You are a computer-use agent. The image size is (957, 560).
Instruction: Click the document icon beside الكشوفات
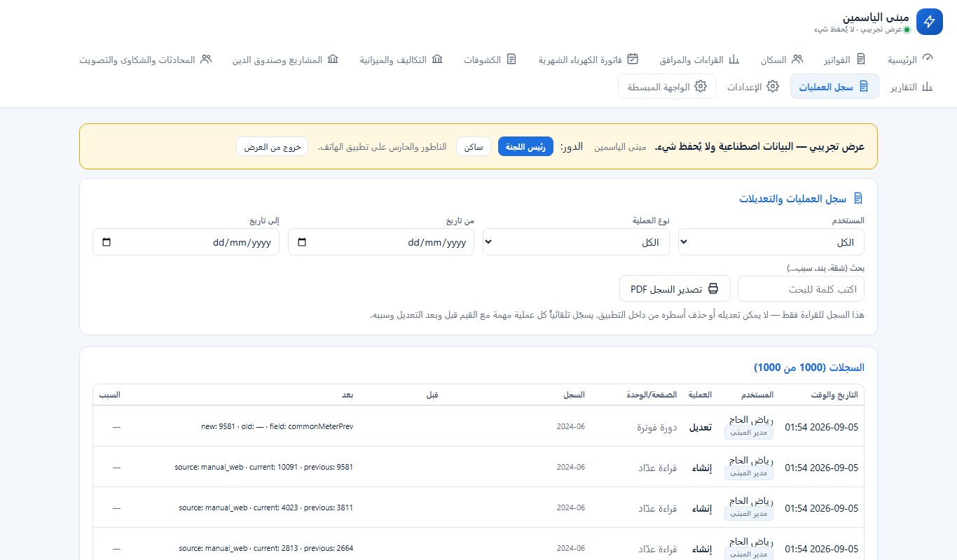[x=511, y=59]
